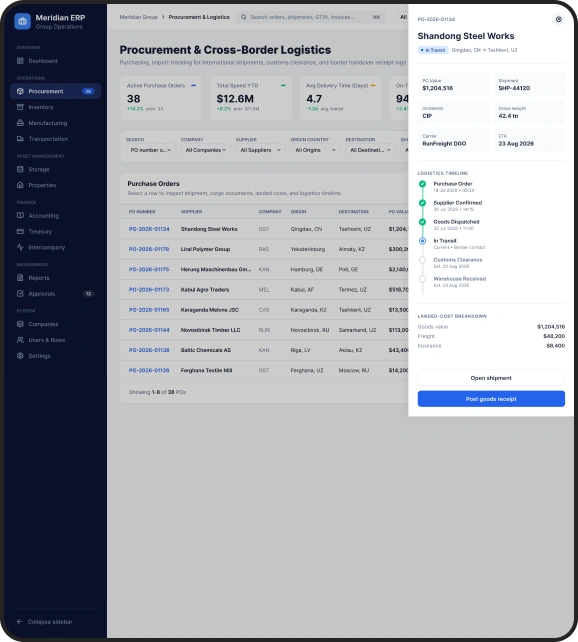Click the Total Spend YTD card
The height and width of the screenshot is (642, 578).
251,98
